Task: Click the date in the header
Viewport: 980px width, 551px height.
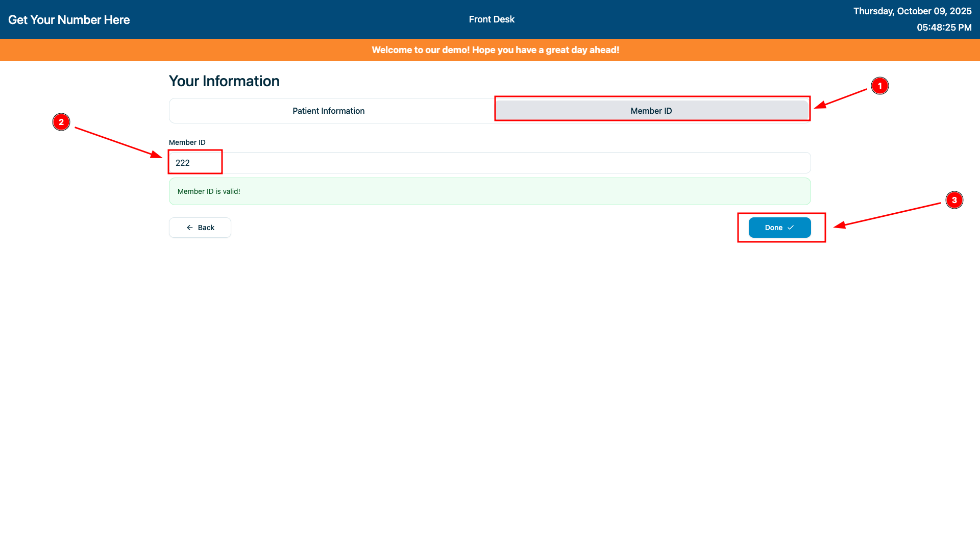Action: click(912, 11)
